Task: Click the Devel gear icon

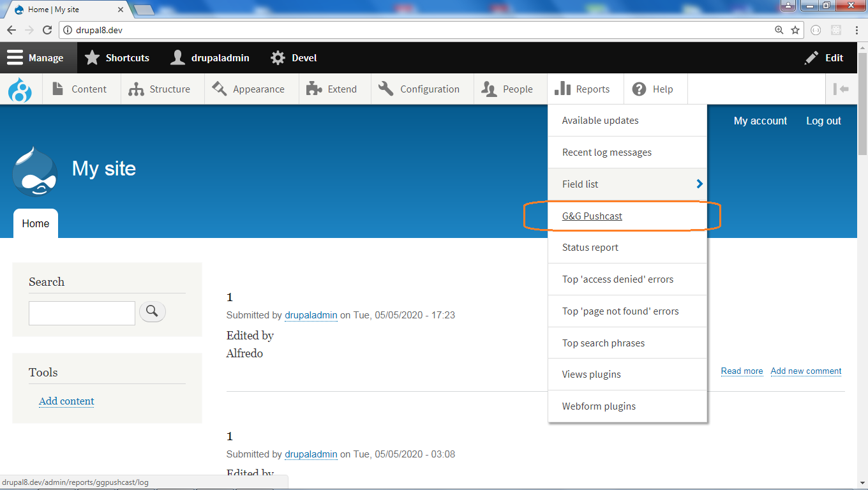Action: (x=277, y=57)
